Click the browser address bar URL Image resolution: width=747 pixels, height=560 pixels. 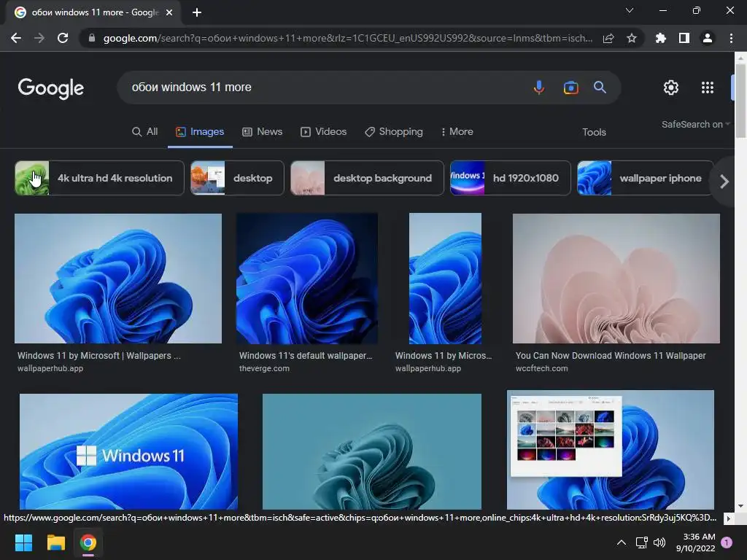348,38
